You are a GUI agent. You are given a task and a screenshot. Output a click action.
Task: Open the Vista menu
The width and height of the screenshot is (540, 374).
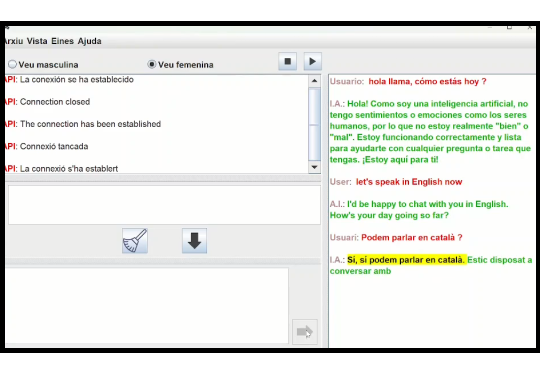(x=37, y=41)
